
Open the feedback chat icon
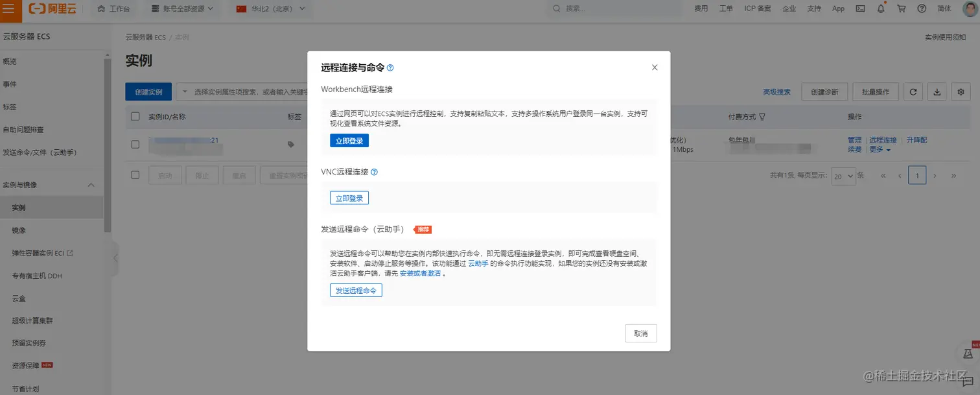coord(968,381)
